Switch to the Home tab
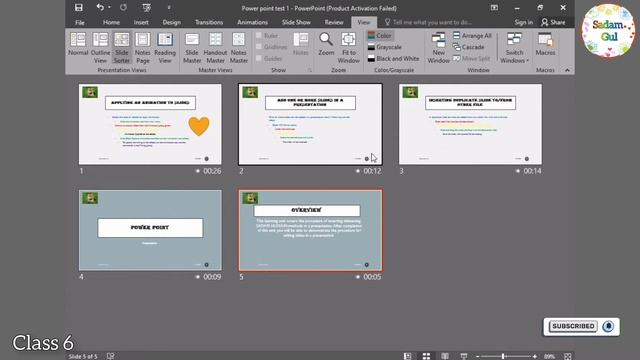Viewport: 640px width, 360px height. 111,22
